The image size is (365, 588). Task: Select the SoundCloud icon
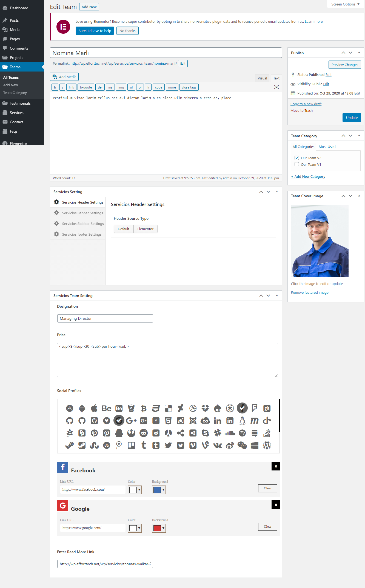click(x=230, y=433)
